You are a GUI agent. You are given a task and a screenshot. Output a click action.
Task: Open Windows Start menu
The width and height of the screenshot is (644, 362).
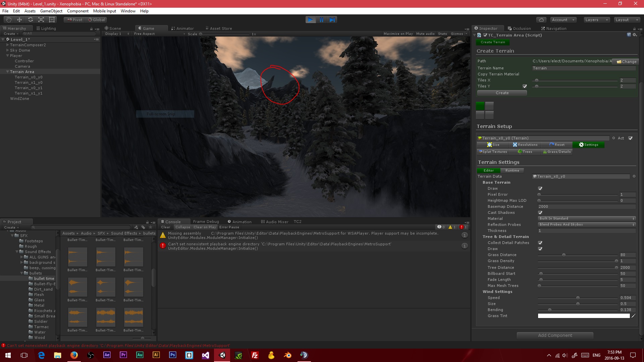pyautogui.click(x=8, y=355)
